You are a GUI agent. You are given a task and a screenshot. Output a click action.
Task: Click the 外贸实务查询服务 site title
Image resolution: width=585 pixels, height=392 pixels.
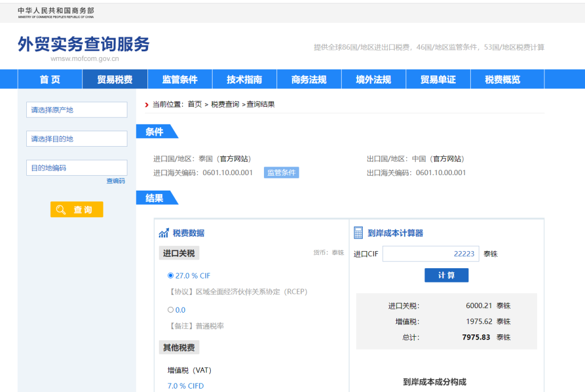[x=84, y=44]
